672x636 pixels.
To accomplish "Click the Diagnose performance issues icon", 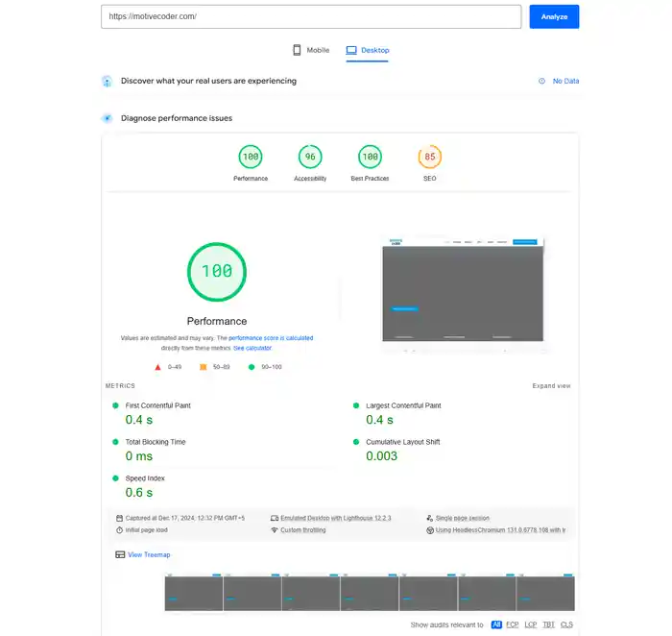I will [x=108, y=118].
